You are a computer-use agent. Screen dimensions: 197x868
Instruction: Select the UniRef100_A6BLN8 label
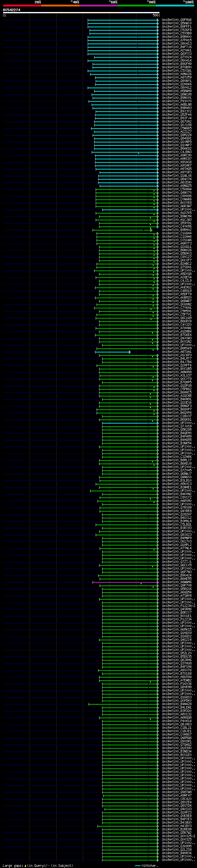coord(177,104)
